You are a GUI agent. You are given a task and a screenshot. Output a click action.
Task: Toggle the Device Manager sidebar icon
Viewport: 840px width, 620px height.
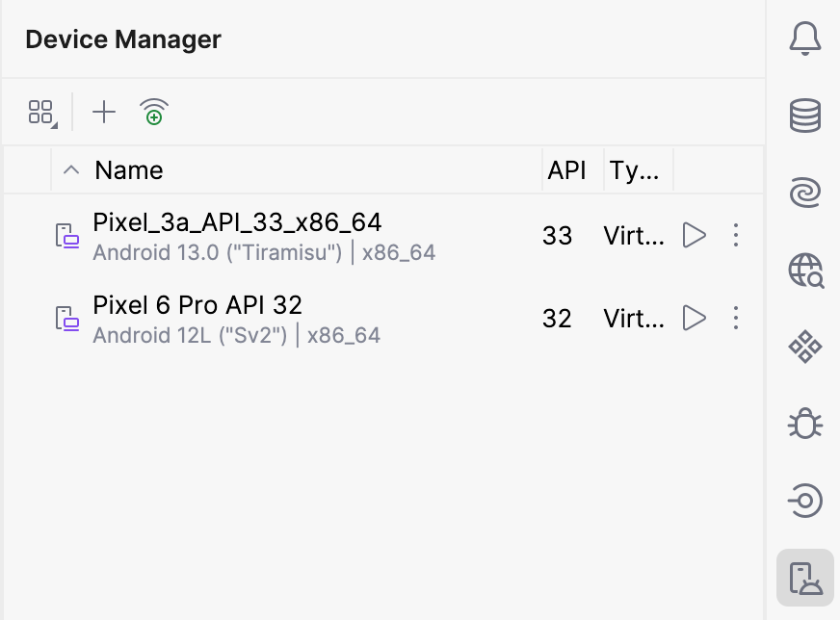click(804, 578)
